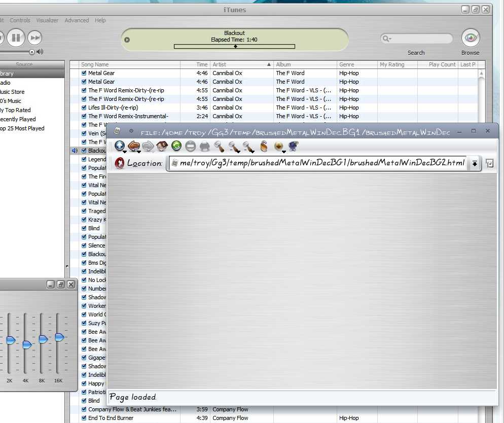The height and width of the screenshot is (423, 504).
Task: Click the pin (sticky) icon in Konqueror title bar
Action: click(131, 131)
